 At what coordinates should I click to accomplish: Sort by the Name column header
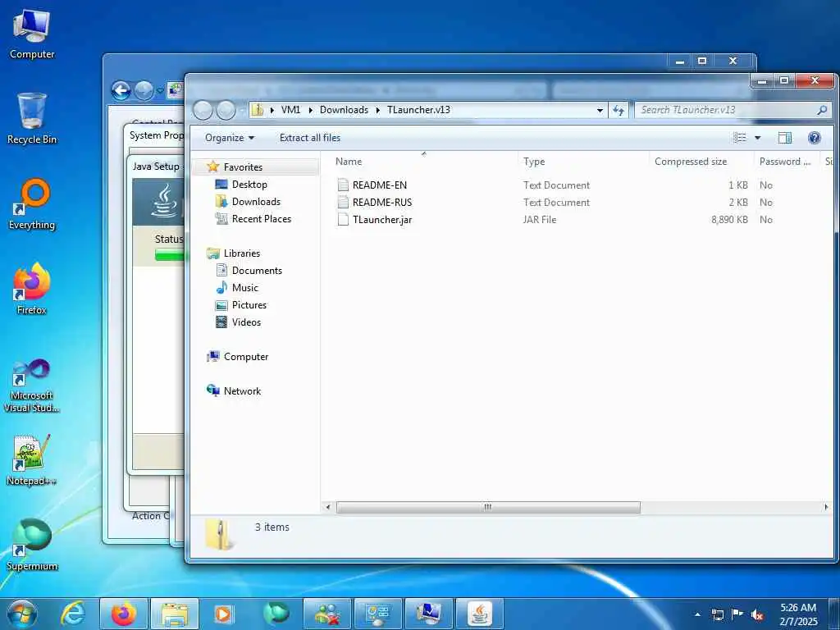(x=348, y=162)
